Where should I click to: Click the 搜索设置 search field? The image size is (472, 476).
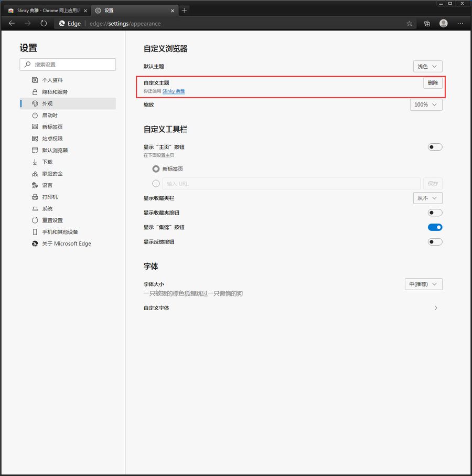(x=68, y=65)
